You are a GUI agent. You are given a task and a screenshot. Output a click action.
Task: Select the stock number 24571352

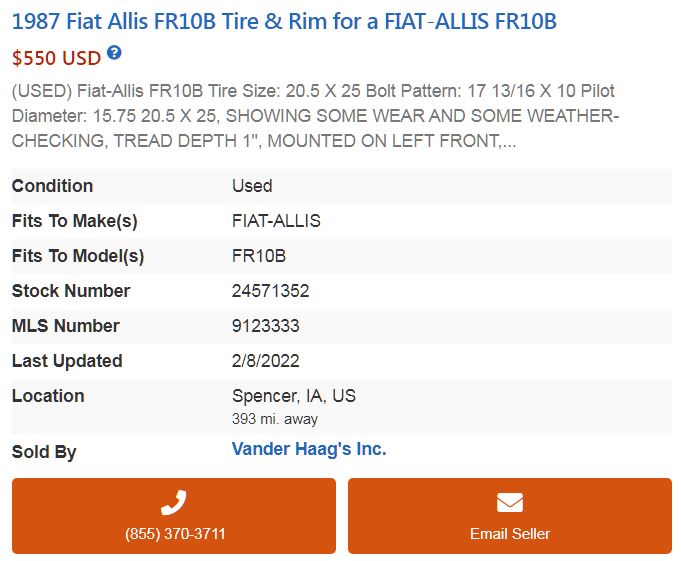pyautogui.click(x=271, y=291)
